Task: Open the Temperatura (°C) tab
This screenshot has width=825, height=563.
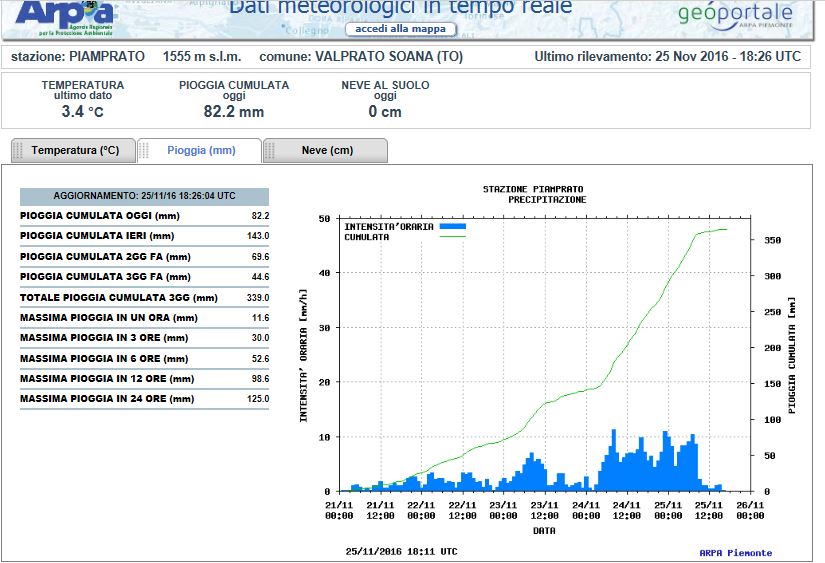Action: (x=73, y=150)
